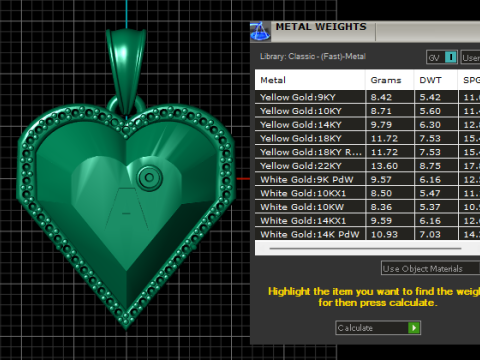Select the White Gold:14KX1 row

pyautogui.click(x=367, y=220)
